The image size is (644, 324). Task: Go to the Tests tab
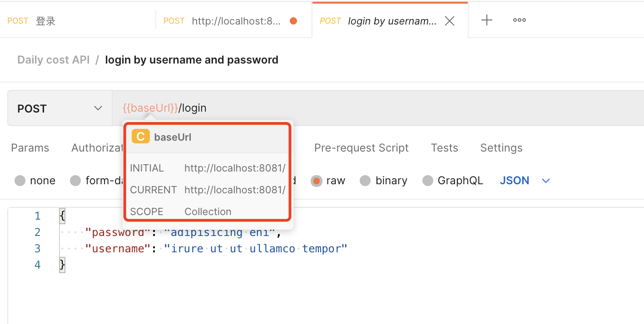coord(444,148)
